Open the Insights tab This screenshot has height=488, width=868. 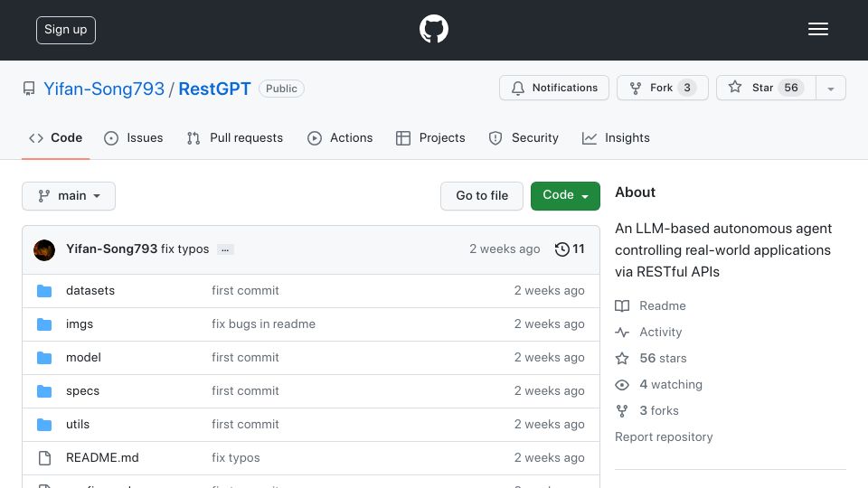click(616, 137)
